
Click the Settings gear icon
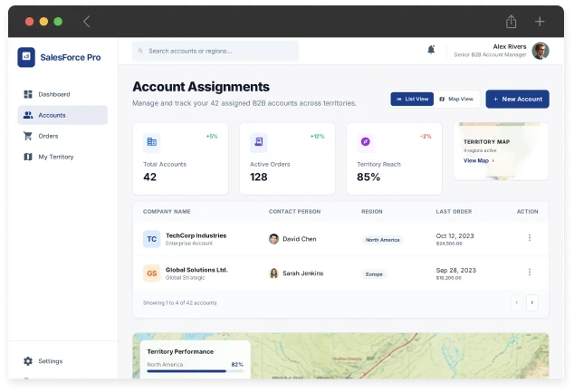pyautogui.click(x=28, y=361)
